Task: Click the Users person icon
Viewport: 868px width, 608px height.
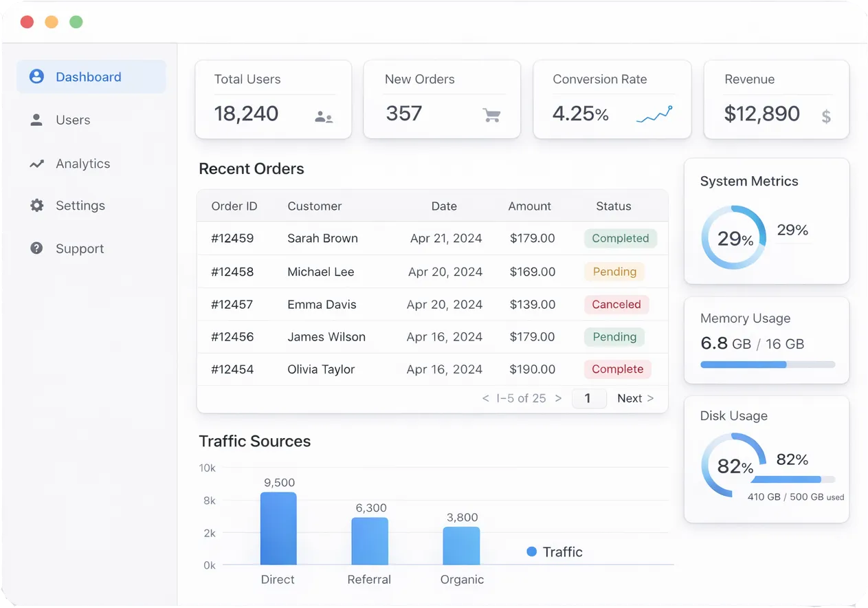Action: click(36, 120)
